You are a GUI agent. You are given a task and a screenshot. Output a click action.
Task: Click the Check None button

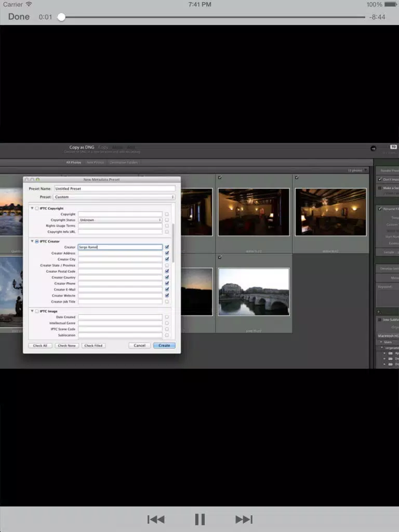(66, 345)
